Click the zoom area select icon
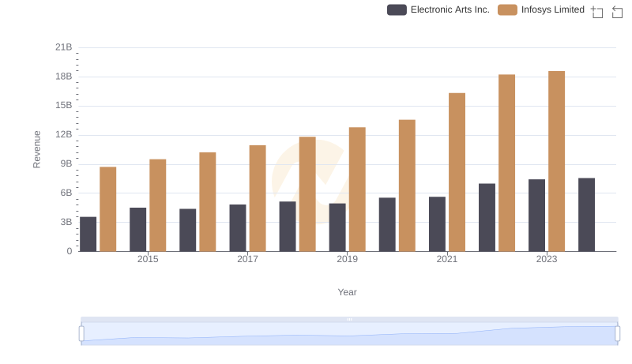Viewport: 632px width, 364px height. [597, 12]
